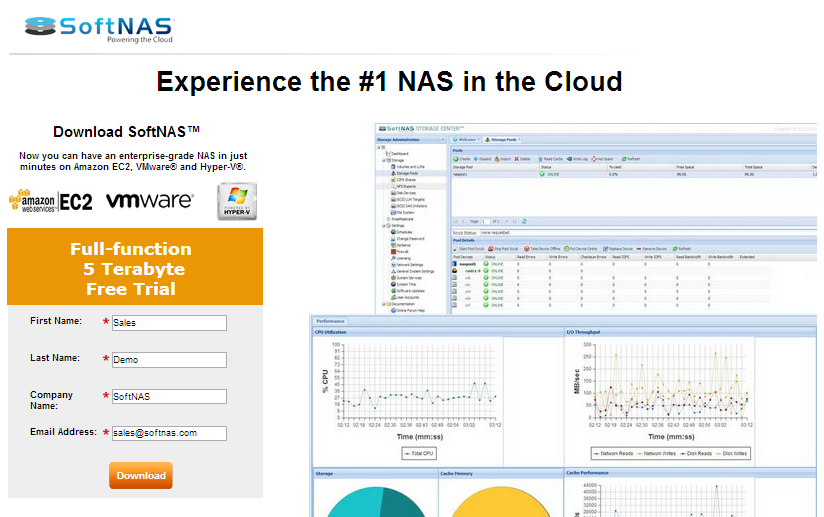Click the Email Address input field
Screen dimensions: 824x517
tap(169, 433)
